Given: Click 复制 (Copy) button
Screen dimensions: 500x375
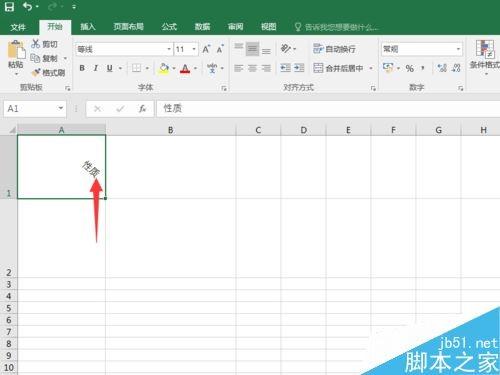Looking at the screenshot, I should 44,58.
